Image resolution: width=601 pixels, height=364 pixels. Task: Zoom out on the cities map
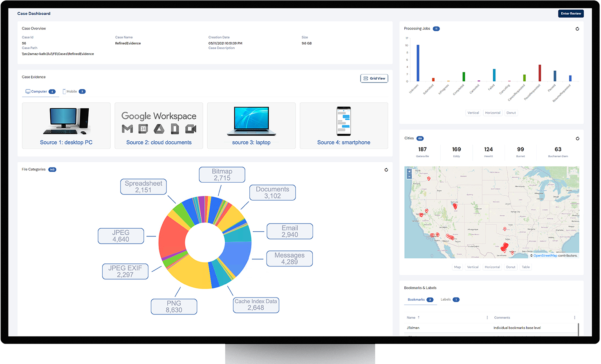pos(409,177)
